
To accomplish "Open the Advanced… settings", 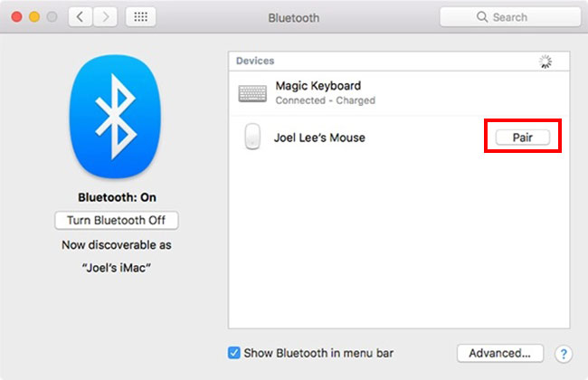I will [x=500, y=353].
